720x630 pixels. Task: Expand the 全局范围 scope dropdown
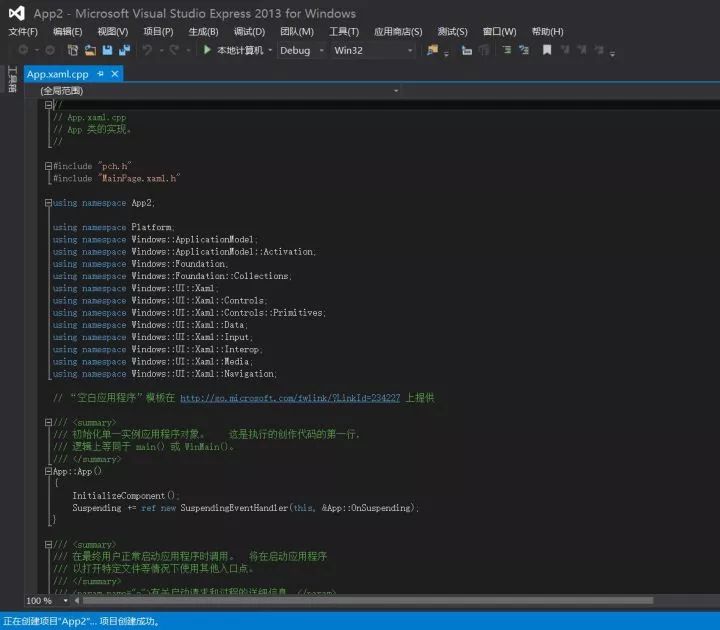tap(396, 91)
